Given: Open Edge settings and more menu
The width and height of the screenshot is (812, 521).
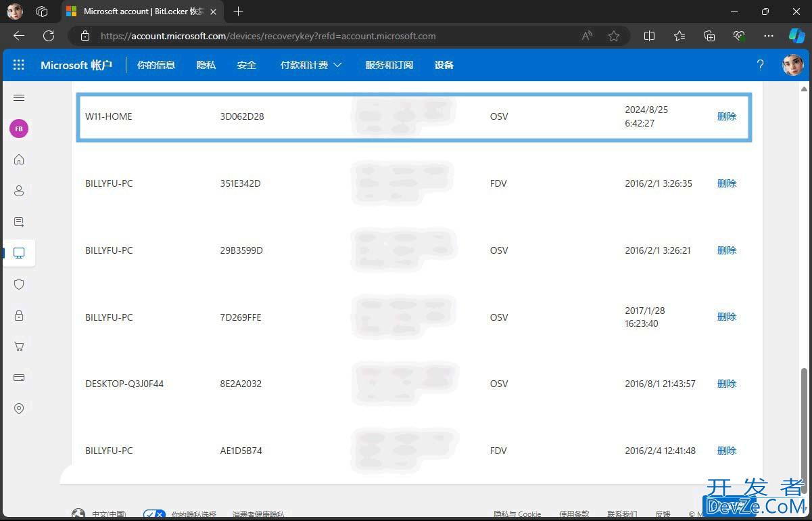Looking at the screenshot, I should [x=769, y=36].
